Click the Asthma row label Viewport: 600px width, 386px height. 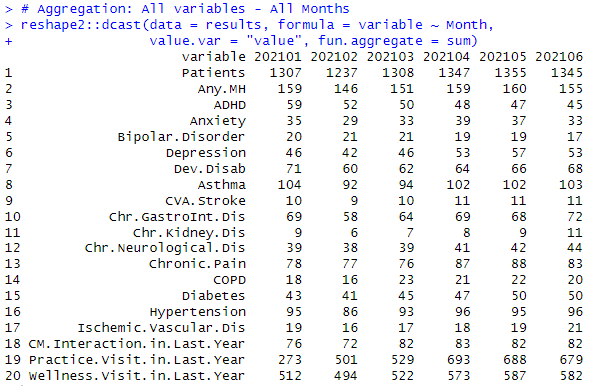(x=221, y=185)
